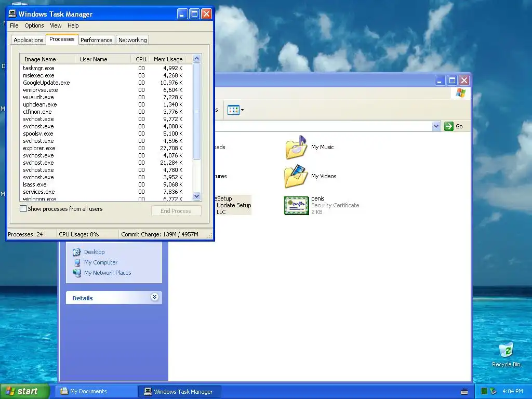The width and height of the screenshot is (532, 399).
Task: Click the green CPU usage tray icon
Action: tap(484, 391)
